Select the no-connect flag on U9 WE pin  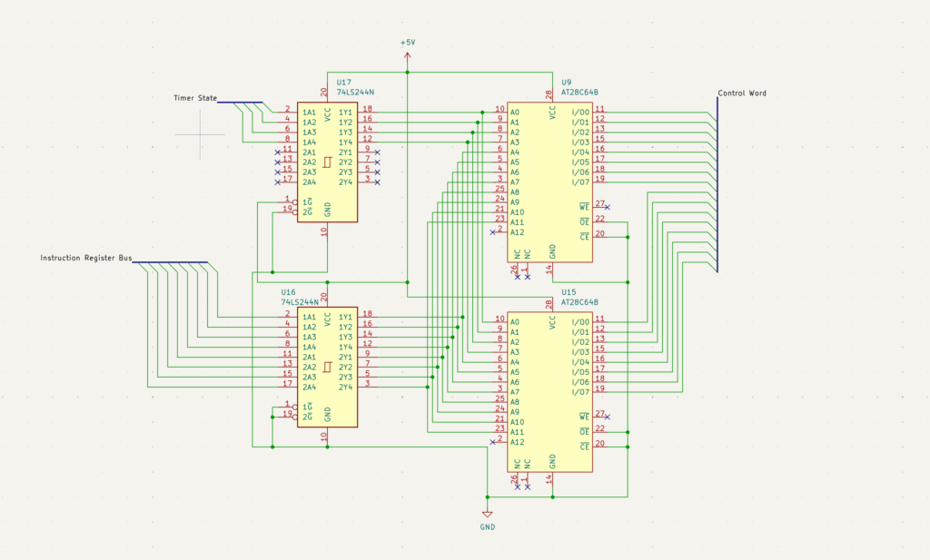pyautogui.click(x=607, y=207)
